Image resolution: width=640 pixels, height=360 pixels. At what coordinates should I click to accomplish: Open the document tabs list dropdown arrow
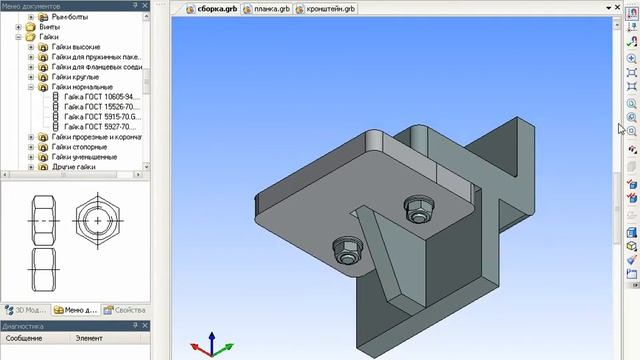609,8
